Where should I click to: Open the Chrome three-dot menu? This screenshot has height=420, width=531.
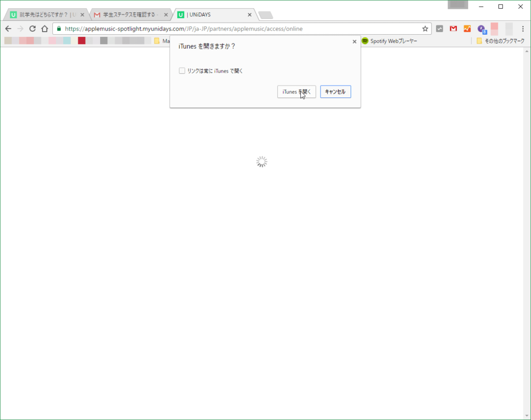tap(523, 29)
